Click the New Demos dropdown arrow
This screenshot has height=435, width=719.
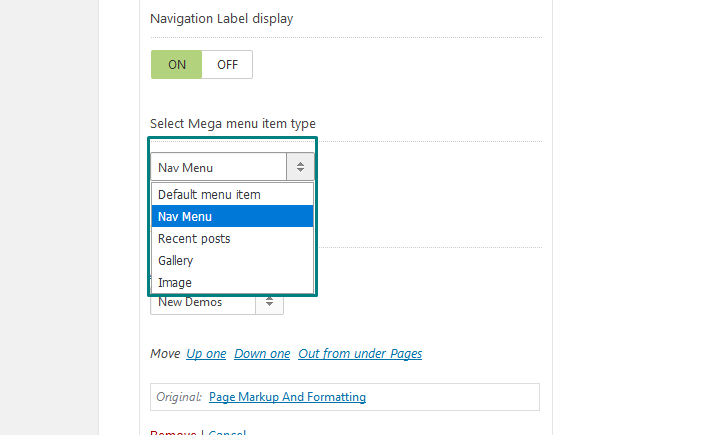[x=270, y=302]
